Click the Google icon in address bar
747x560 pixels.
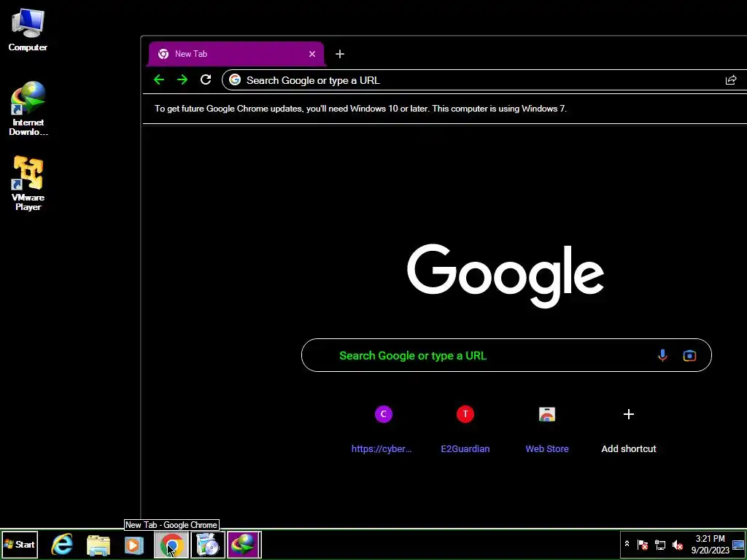coord(234,80)
